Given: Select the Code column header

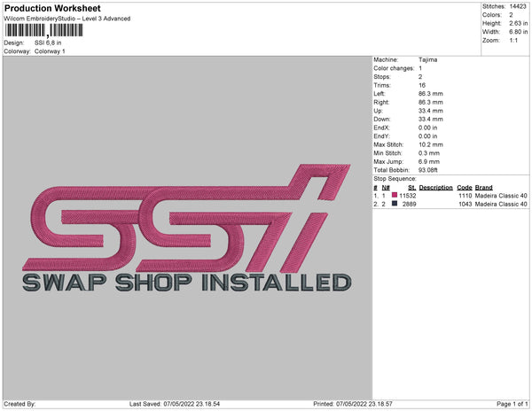Looking at the screenshot, I should click(464, 187).
